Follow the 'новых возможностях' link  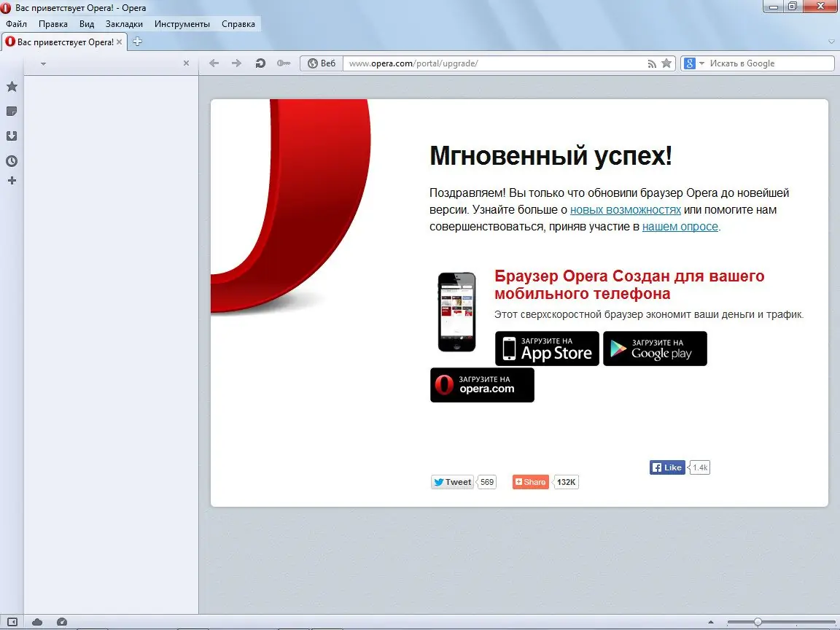click(x=625, y=209)
